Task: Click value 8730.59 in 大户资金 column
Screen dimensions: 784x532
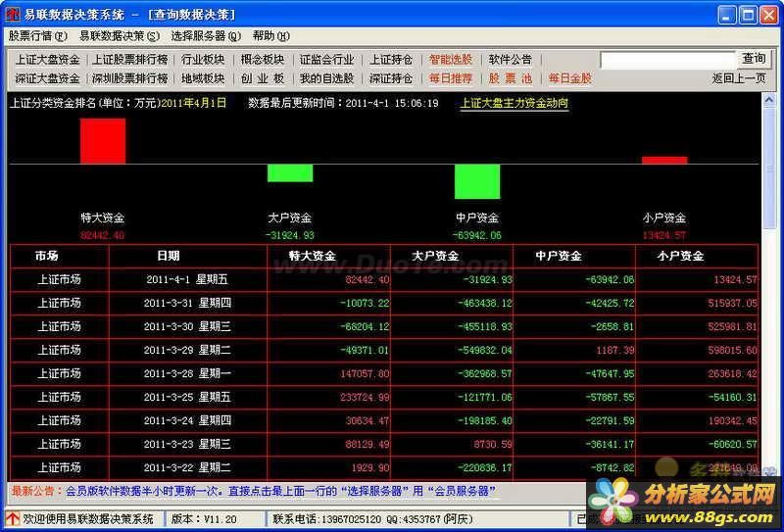Action: 493,445
